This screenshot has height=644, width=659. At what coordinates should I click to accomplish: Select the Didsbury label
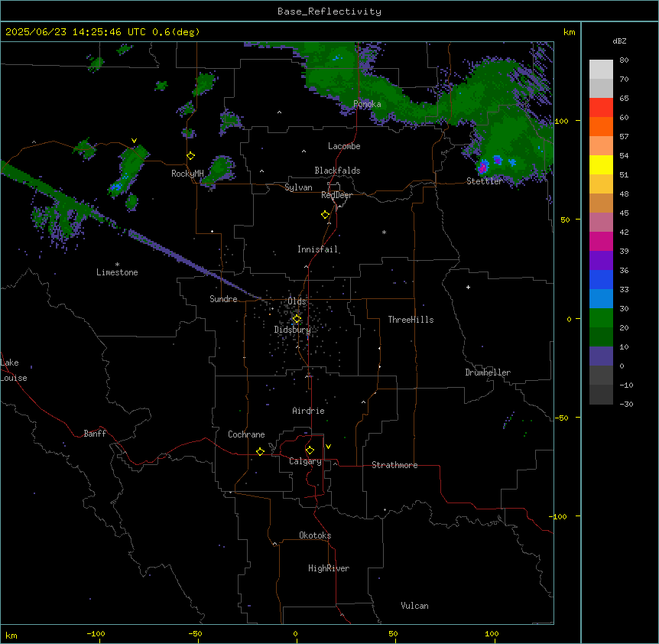coord(293,330)
